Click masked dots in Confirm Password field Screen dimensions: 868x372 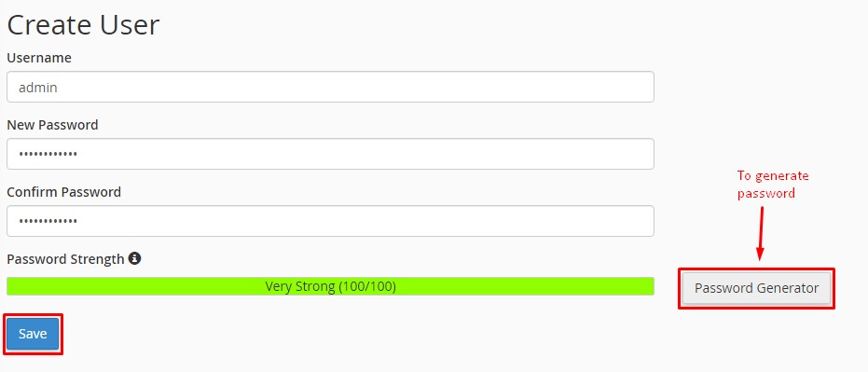pyautogui.click(x=48, y=221)
